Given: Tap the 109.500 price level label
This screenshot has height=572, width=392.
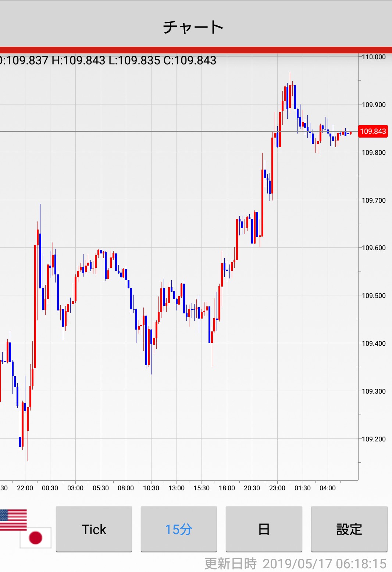Looking at the screenshot, I should click(374, 296).
